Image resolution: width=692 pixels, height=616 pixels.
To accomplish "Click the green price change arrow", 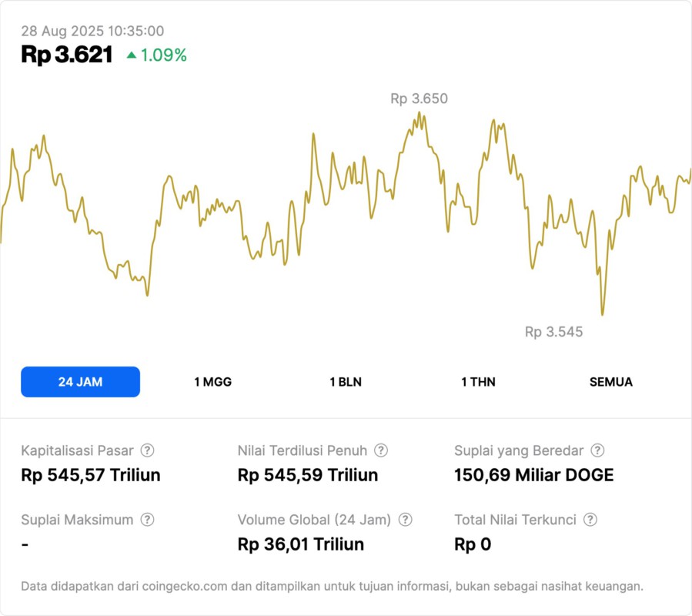I will (x=132, y=55).
